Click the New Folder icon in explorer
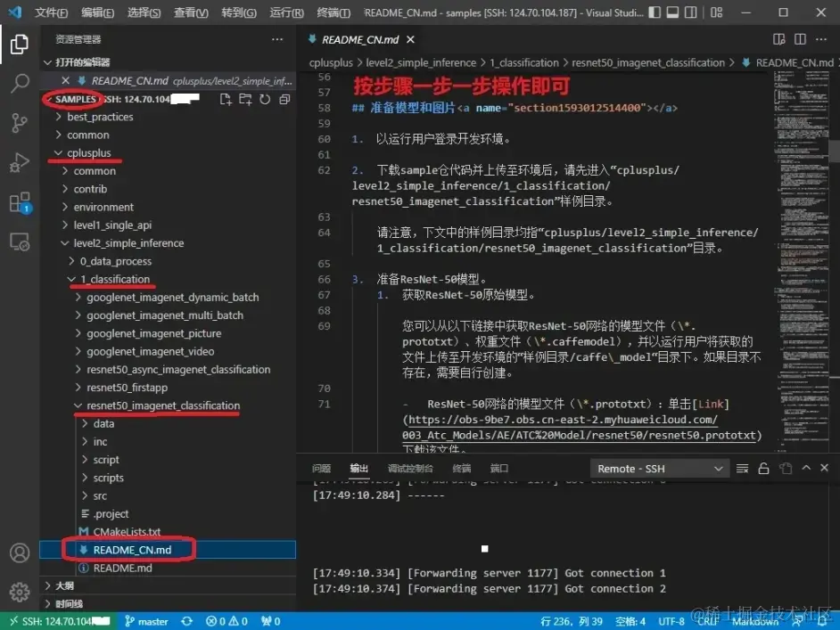 [x=245, y=99]
